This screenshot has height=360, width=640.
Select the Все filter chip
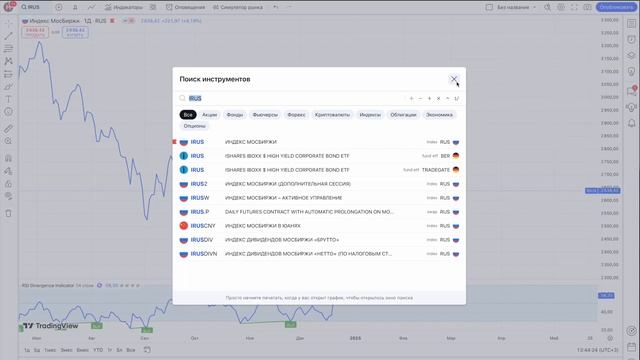(188, 115)
